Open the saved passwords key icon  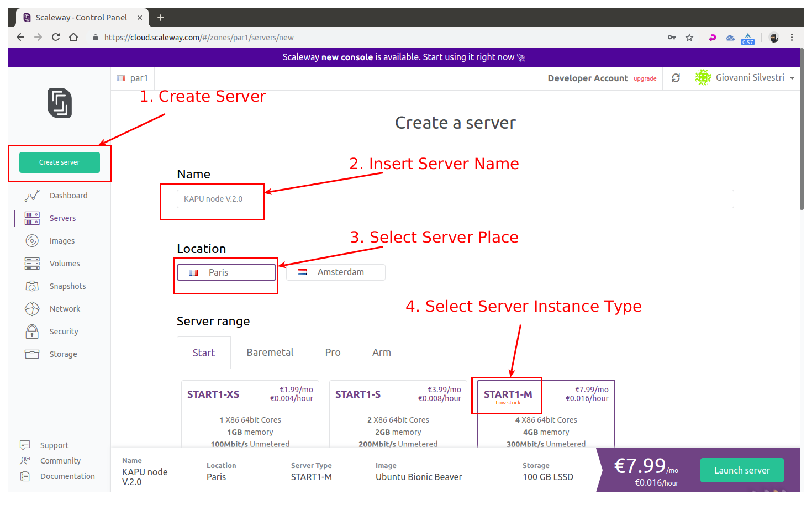tap(672, 38)
